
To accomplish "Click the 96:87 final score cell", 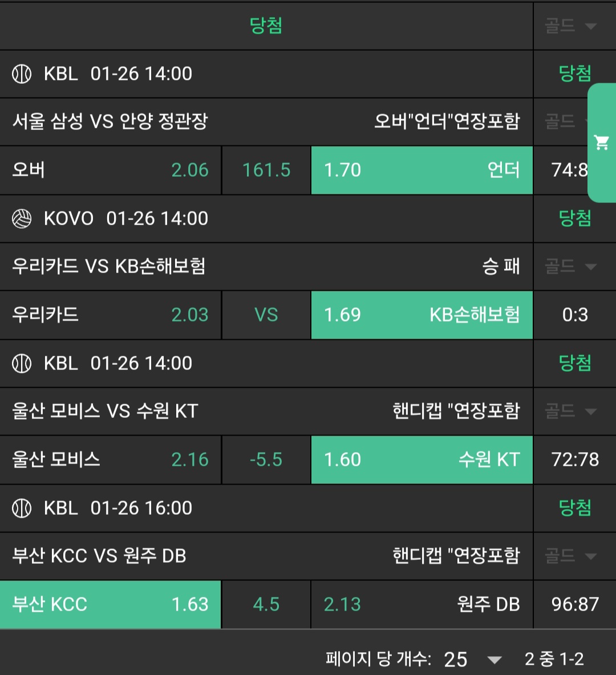I will coord(574,604).
